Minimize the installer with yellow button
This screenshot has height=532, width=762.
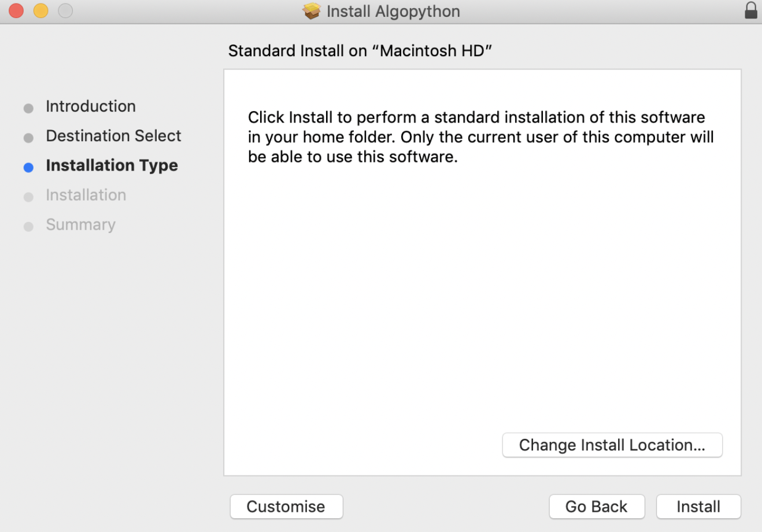tap(41, 11)
